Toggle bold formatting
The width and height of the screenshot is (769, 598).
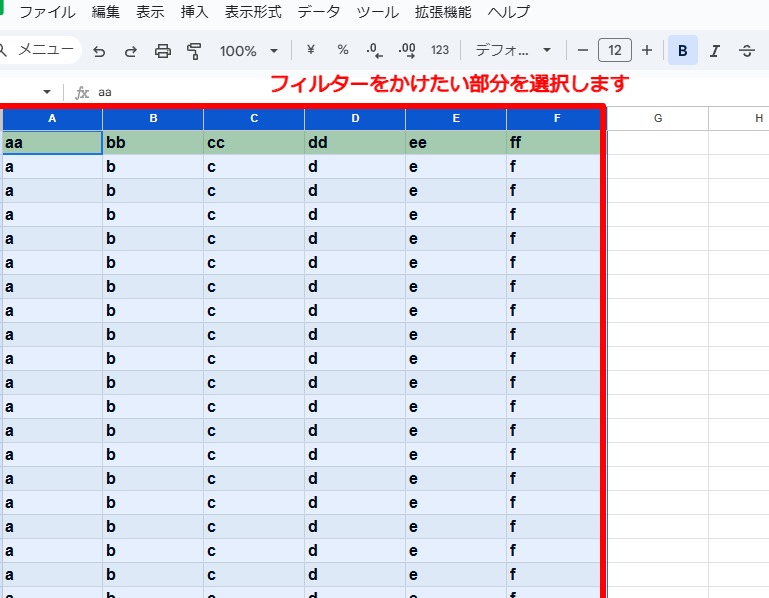(x=683, y=50)
